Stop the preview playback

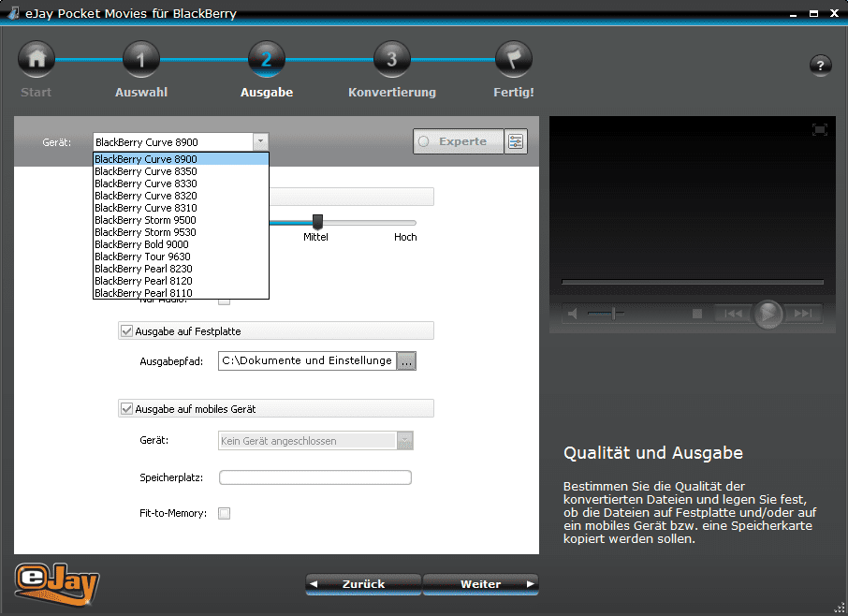697,314
